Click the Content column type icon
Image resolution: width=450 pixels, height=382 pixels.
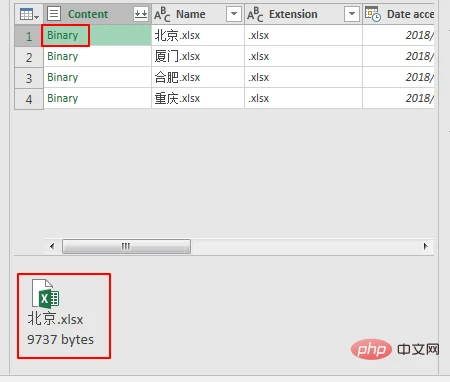(x=54, y=14)
